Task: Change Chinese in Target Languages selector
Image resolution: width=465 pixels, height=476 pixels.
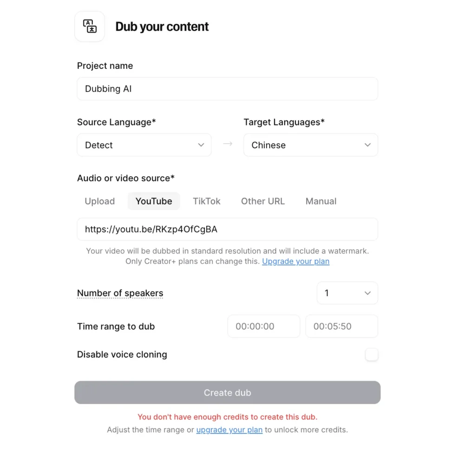Action: (310, 145)
